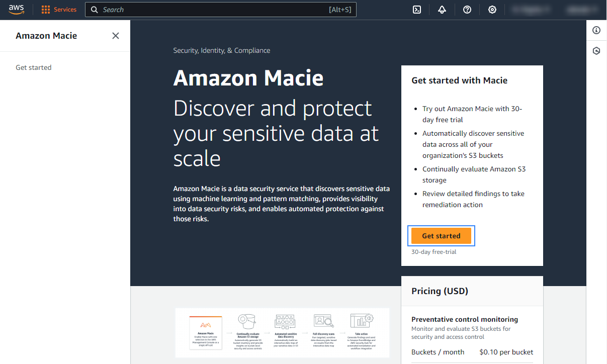Open the notifications bell
This screenshot has width=607, height=364.
442,10
